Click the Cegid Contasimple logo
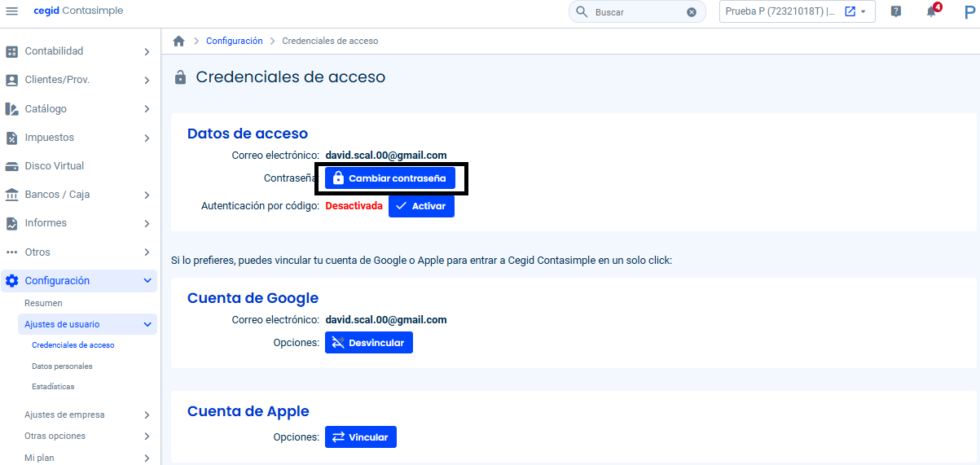Screen dimensions: 980x465 [79, 11]
